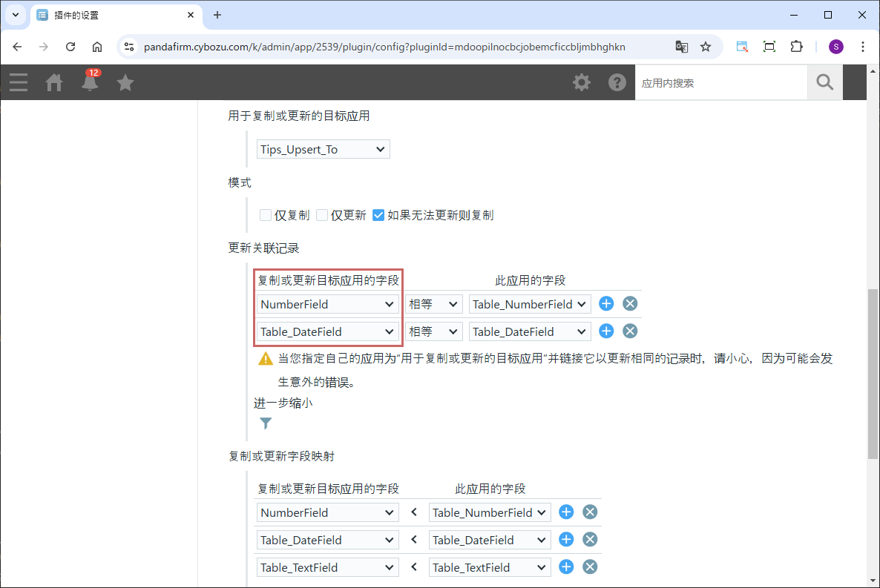
Task: Open the filter funnel icon under 进一步缩小
Action: pos(266,423)
